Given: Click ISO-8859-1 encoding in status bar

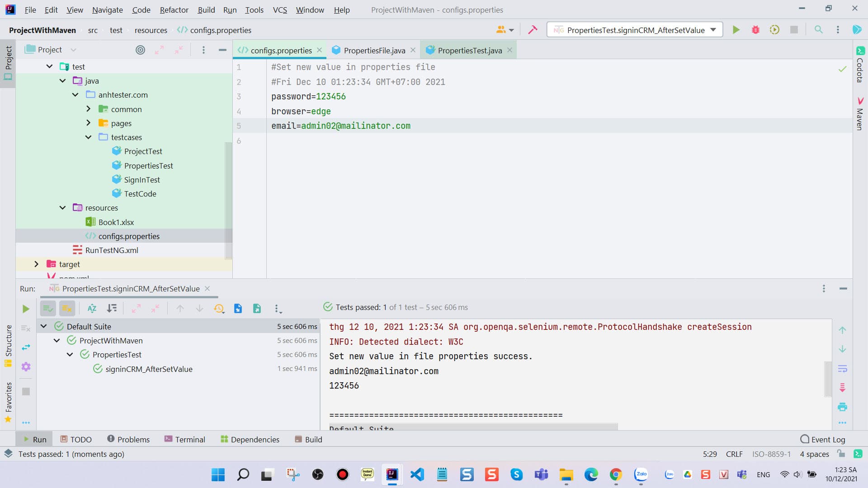Looking at the screenshot, I should pyautogui.click(x=771, y=454).
